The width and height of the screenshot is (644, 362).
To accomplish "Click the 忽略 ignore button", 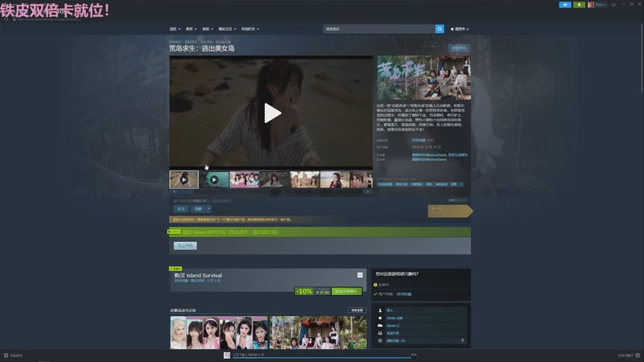I will pyautogui.click(x=198, y=209).
